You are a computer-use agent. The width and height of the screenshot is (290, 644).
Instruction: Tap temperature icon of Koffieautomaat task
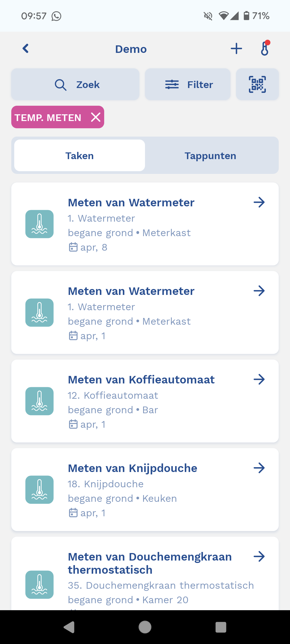[39, 401]
